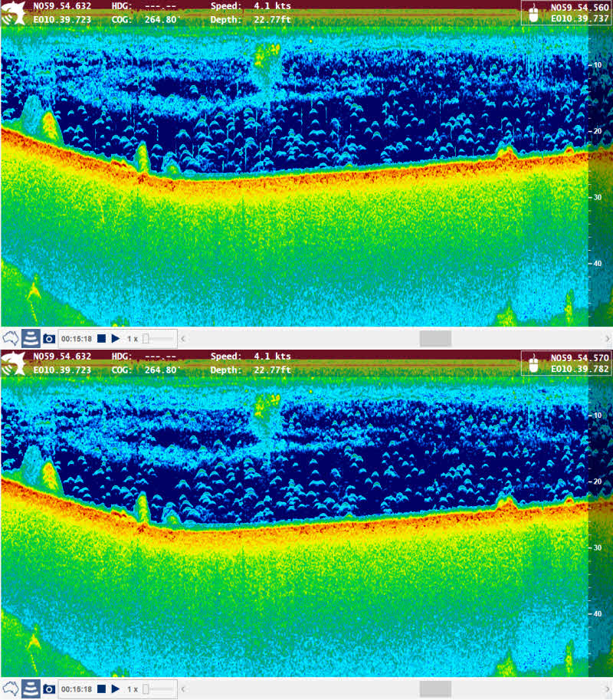This screenshot has height=700, width=613.
Task: Click the mouse cursor position box in upper panel
Action: [x=565, y=13]
